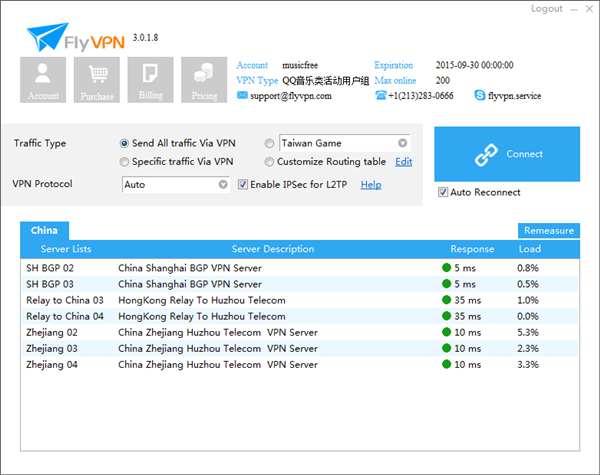The image size is (600, 475).
Task: Click the musicfree account name
Action: [x=300, y=65]
